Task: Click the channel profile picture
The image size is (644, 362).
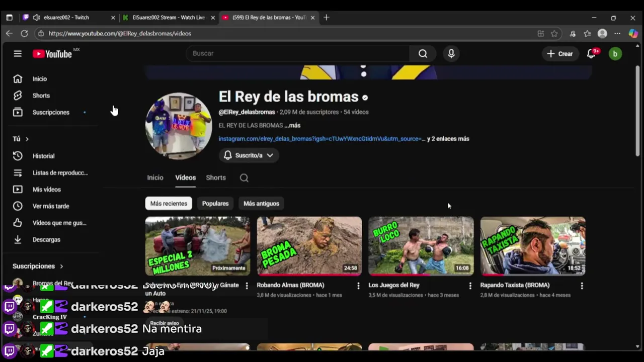Action: click(x=179, y=126)
